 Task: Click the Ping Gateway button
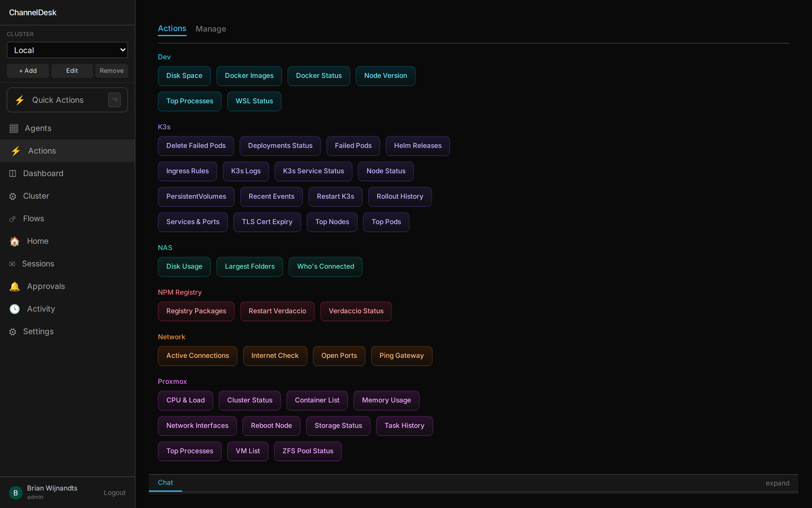coord(402,356)
